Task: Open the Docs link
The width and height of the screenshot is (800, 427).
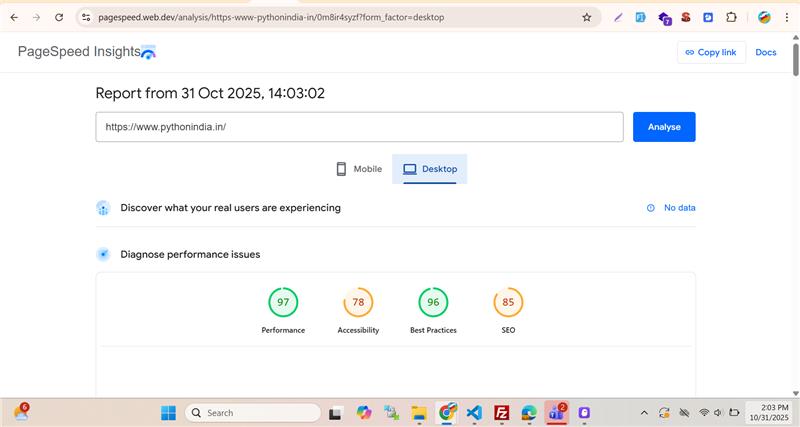Action: point(766,52)
